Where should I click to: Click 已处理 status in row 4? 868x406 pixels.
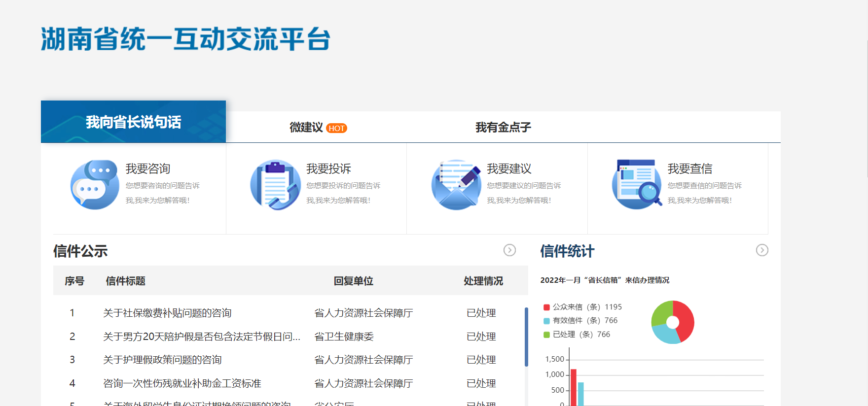click(x=481, y=383)
